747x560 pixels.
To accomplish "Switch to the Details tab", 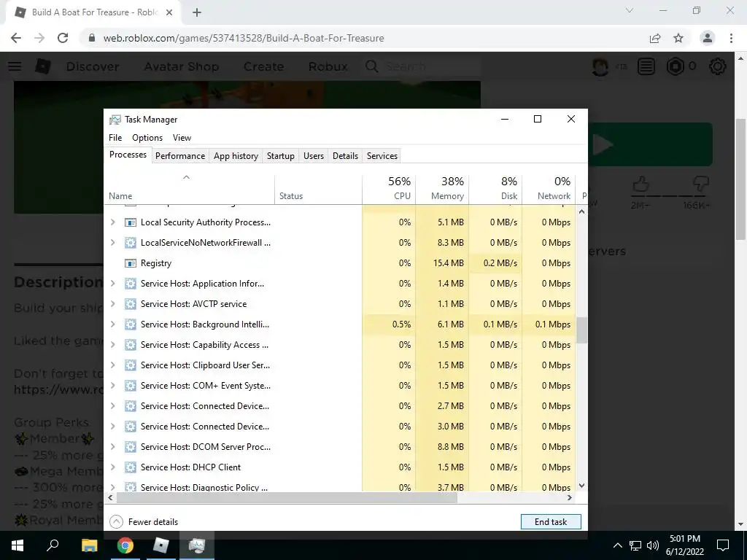I will [345, 156].
